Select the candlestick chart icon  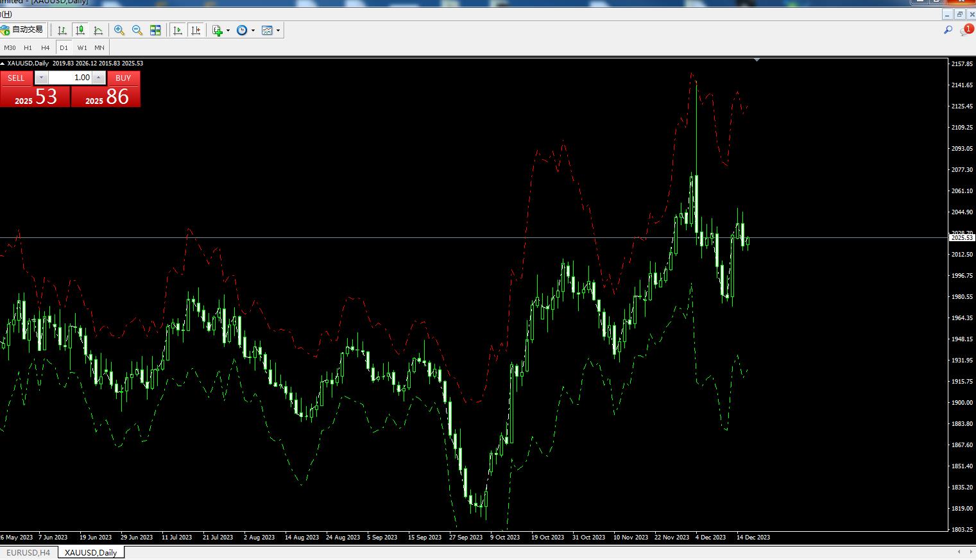(80, 30)
